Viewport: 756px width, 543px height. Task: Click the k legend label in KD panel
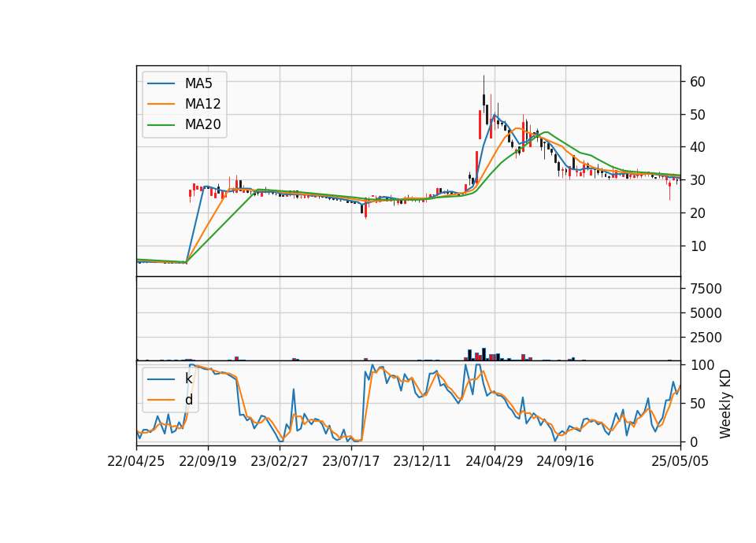pyautogui.click(x=188, y=379)
